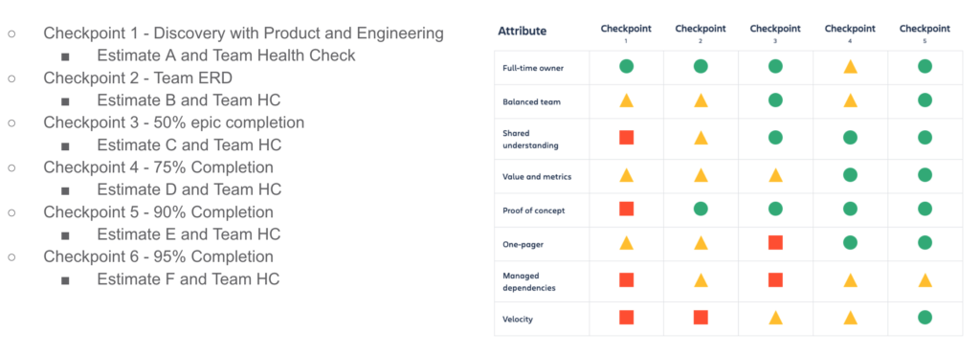
Task: Click the Checkpoint 1 Discovery bullet text
Action: click(x=244, y=33)
